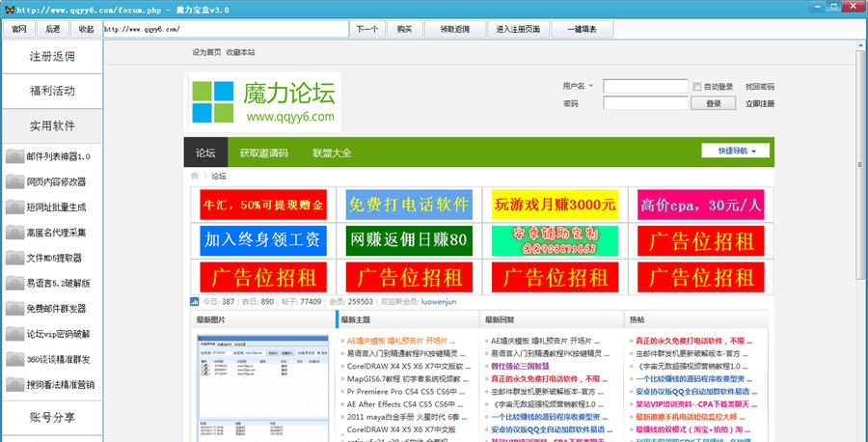The image size is (868, 442).
Task: Open the 网页内容修改器 folder icon
Action: point(14,181)
